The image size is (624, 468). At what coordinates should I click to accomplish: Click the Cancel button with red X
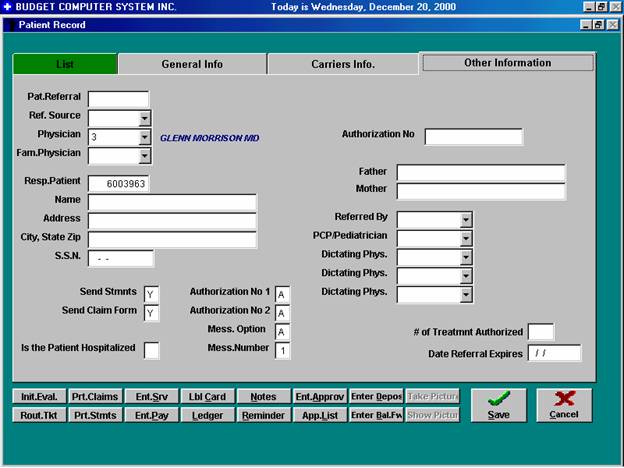(564, 405)
